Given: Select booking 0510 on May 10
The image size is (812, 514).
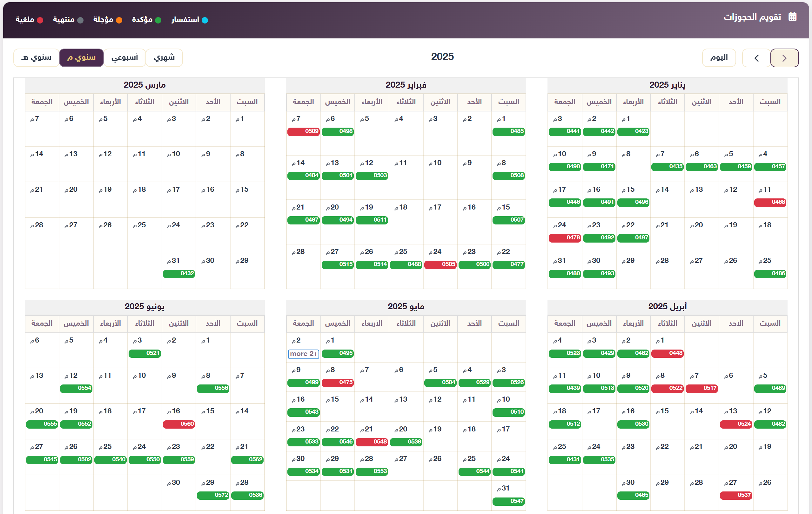Looking at the screenshot, I should click(508, 412).
